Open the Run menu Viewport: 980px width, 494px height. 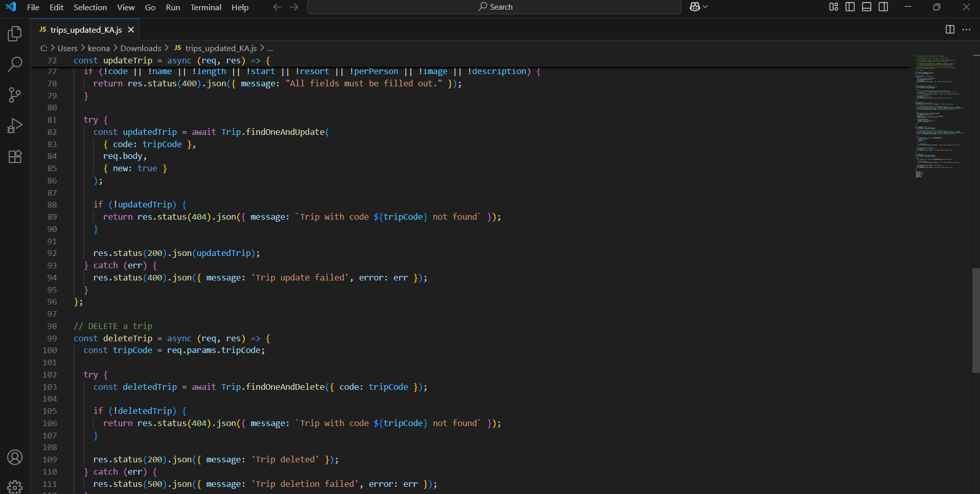click(173, 7)
